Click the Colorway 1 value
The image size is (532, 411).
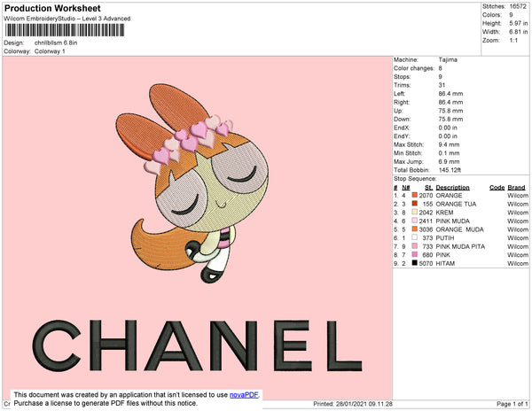click(x=50, y=51)
